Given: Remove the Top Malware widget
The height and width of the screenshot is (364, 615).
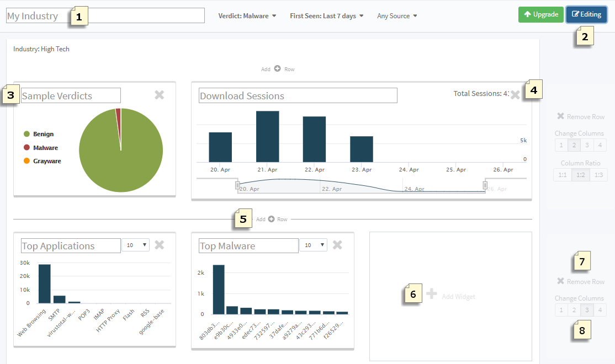Looking at the screenshot, I should [338, 245].
